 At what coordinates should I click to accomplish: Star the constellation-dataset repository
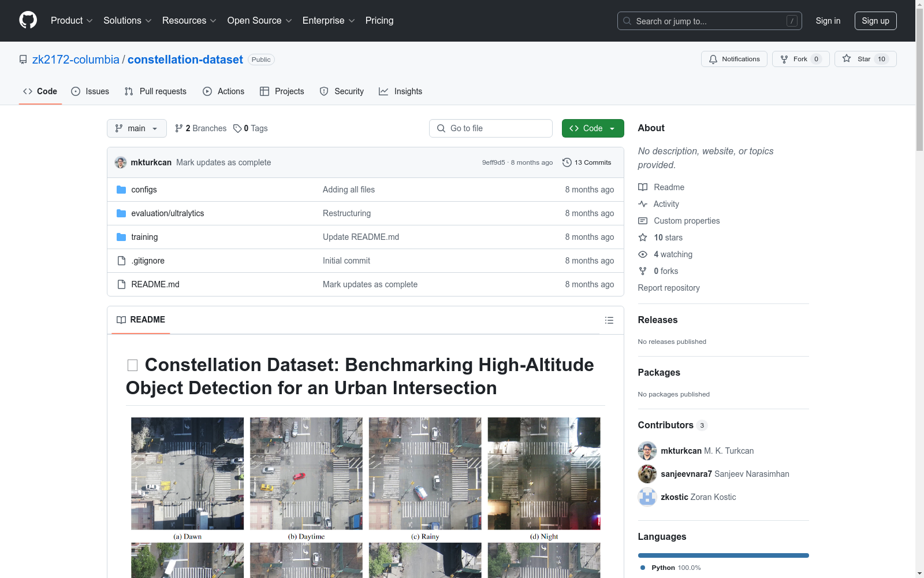tap(865, 59)
